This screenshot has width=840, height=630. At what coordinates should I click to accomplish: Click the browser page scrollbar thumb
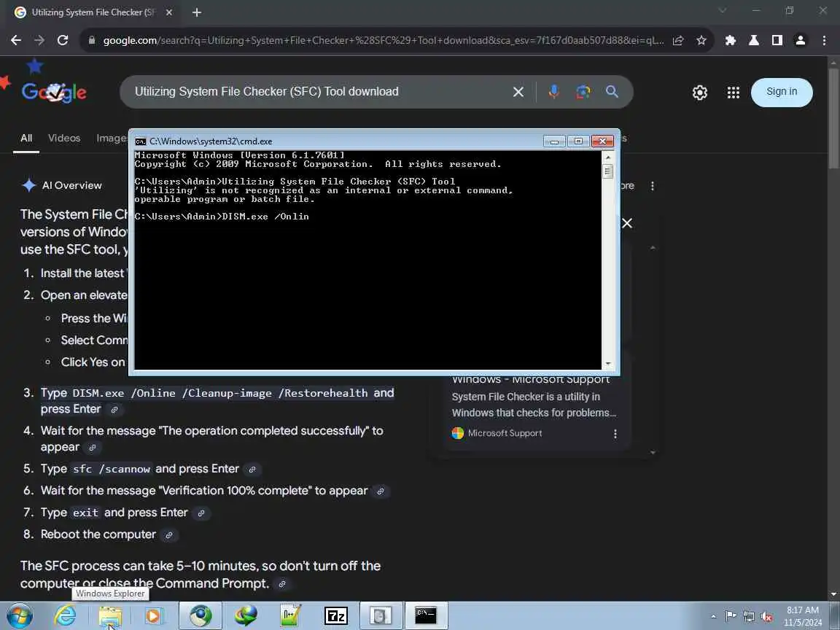coord(833,118)
